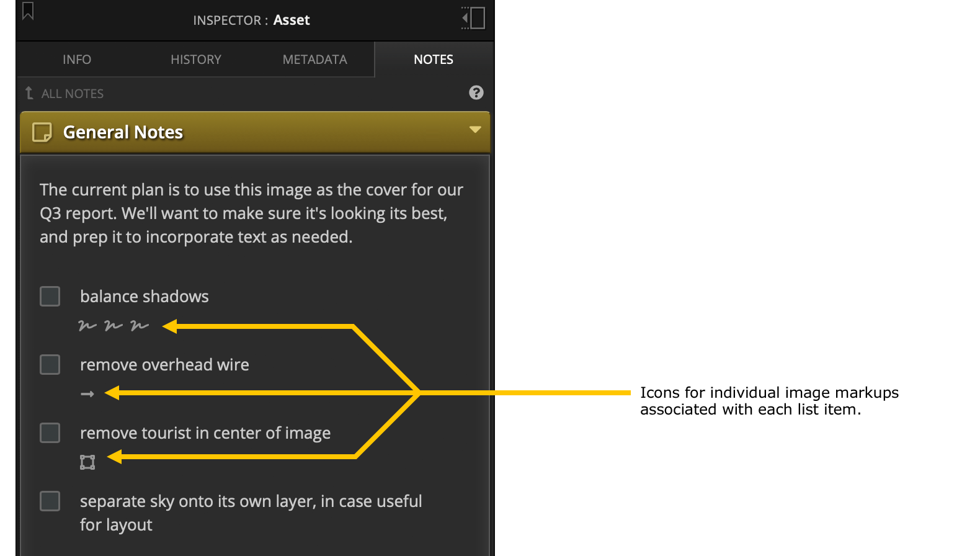Select the first freehand markup icon under balance shadows

pos(87,325)
